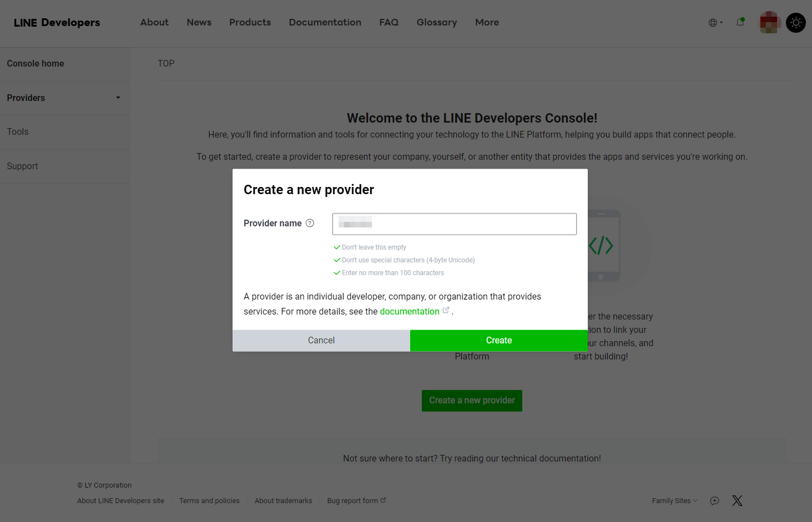Open the Bug report form link

[356, 501]
